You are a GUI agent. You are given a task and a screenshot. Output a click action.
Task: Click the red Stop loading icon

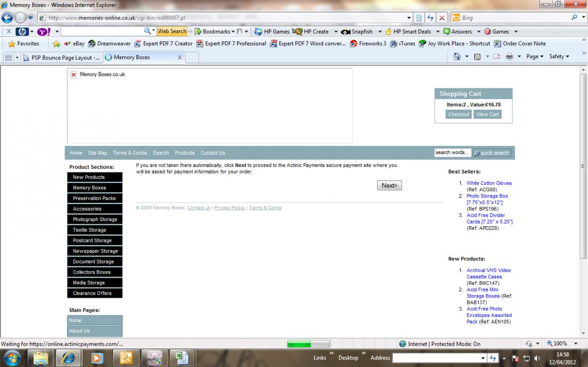pos(442,18)
